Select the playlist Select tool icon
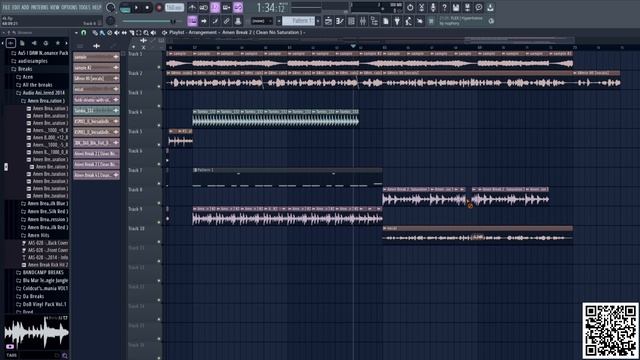Image resolution: width=640 pixels, height=360 pixels. pos(139,33)
